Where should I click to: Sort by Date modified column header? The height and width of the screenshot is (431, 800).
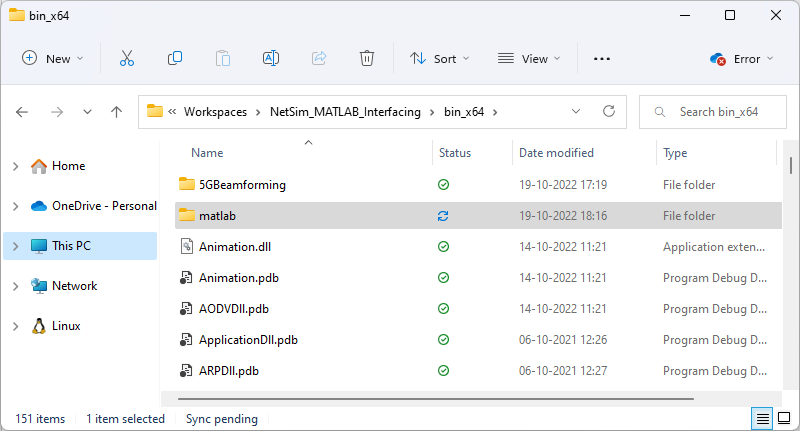click(x=556, y=153)
